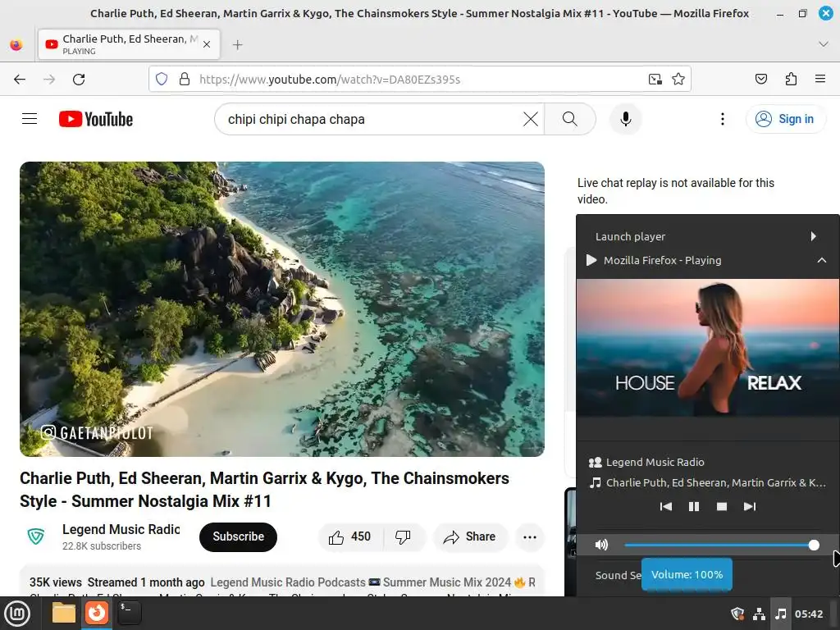Open the Linux Mint start menu
Viewport: 840px width, 630px height.
coord(17,614)
